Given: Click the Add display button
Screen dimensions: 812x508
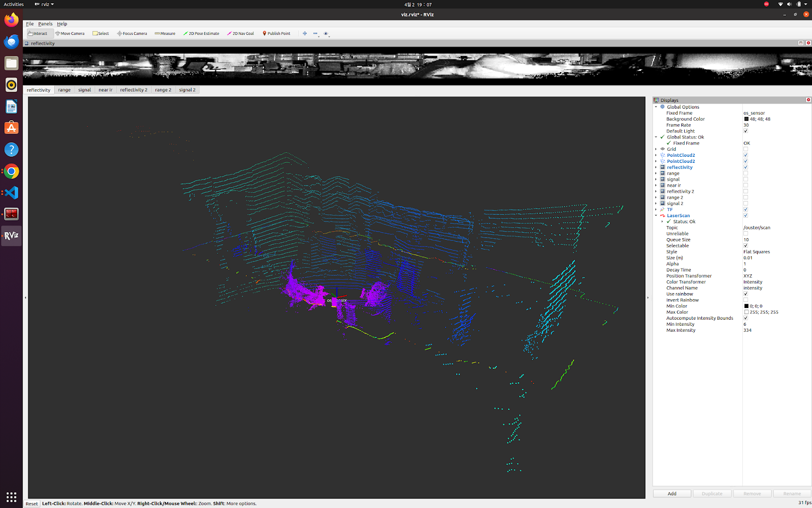Looking at the screenshot, I should [672, 494].
